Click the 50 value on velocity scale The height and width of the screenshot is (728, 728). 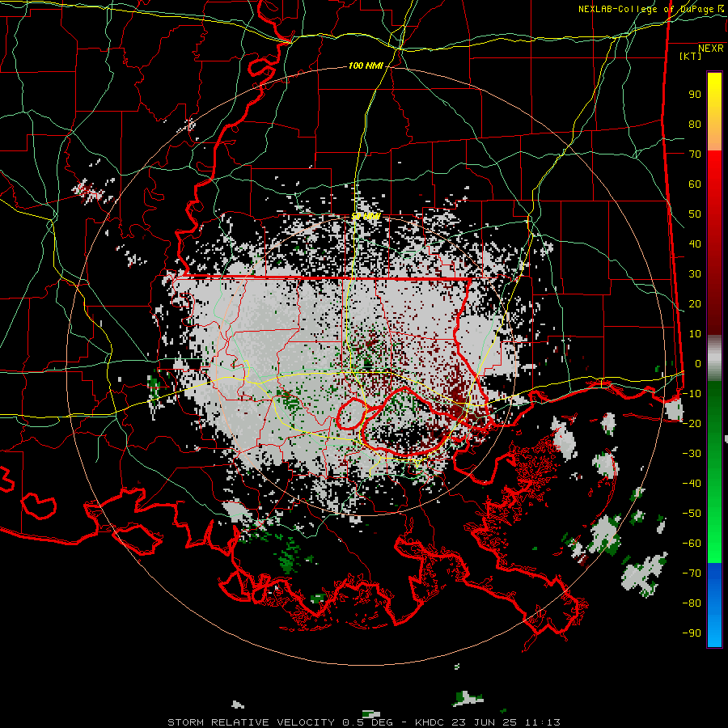[x=695, y=214]
